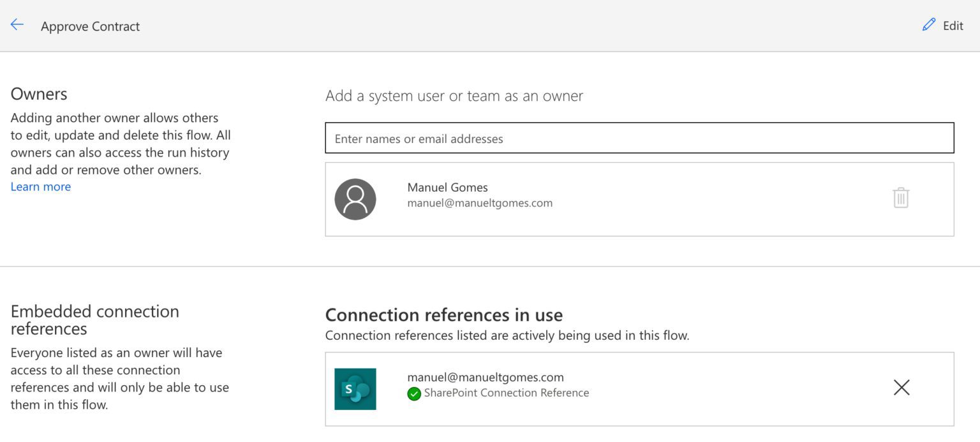
Task: Click the email manuel@manueltgomes.com
Action: [x=480, y=202]
